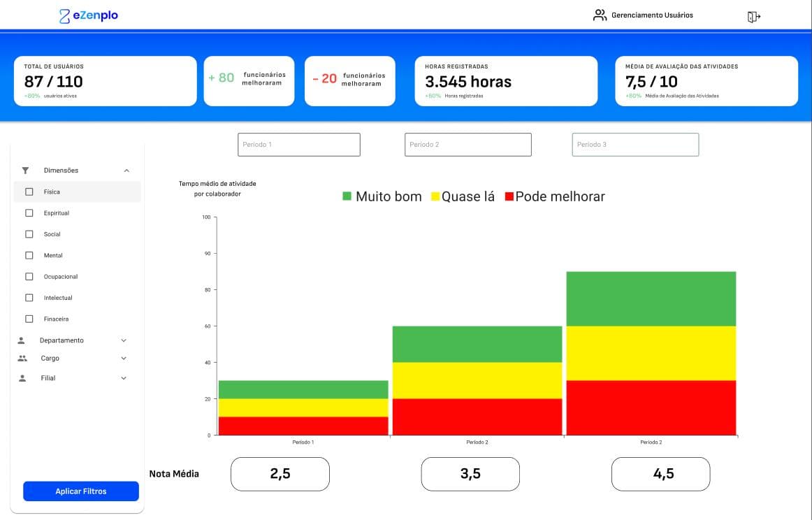Check the Finaceira checkbox
This screenshot has height=520, width=812.
click(x=29, y=319)
